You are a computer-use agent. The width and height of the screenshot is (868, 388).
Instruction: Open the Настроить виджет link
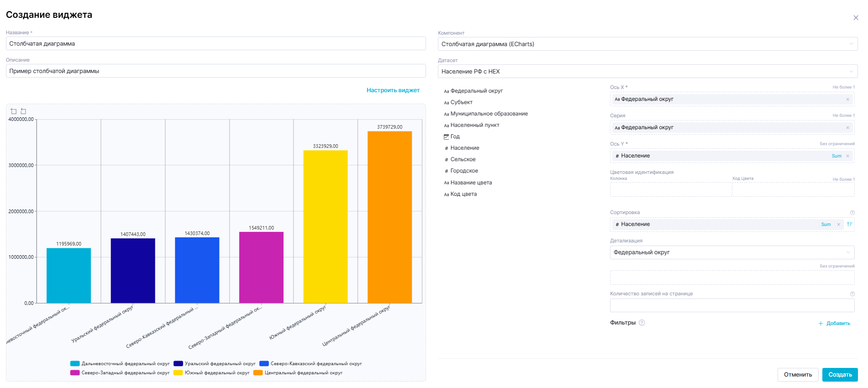[393, 90]
